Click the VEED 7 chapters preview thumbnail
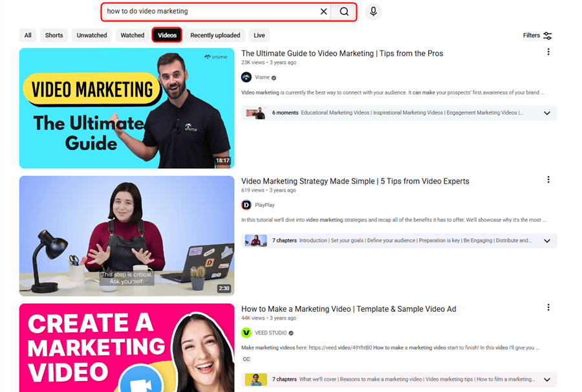Screen dimensions: 582x392 pos(255,379)
